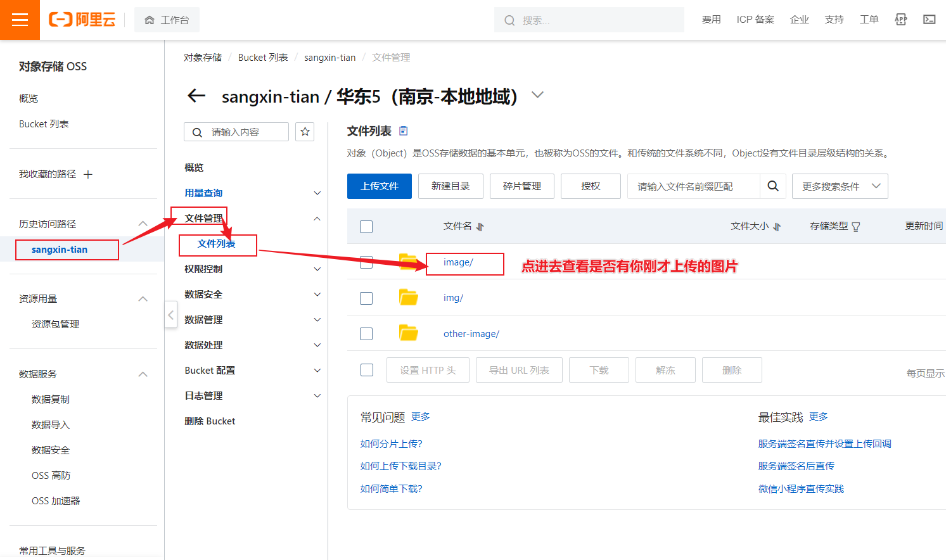
Task: Click the 上传文件 upload button
Action: [379, 186]
